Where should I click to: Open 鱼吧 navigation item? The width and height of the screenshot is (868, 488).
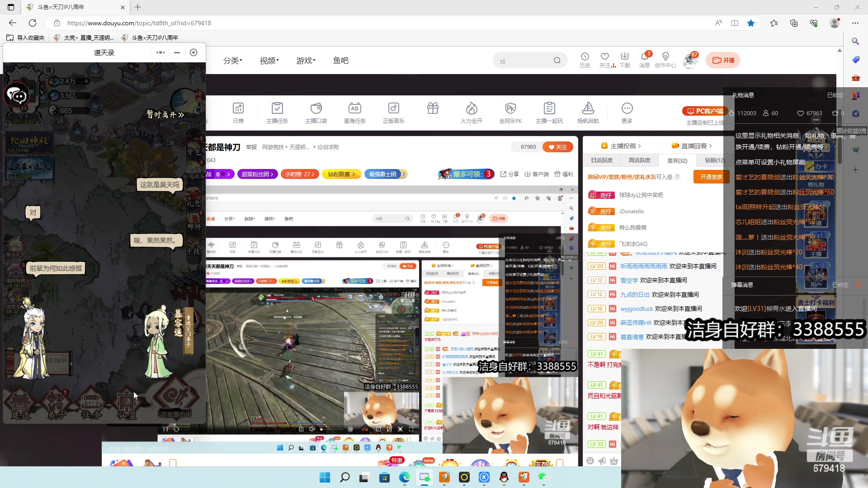click(341, 61)
